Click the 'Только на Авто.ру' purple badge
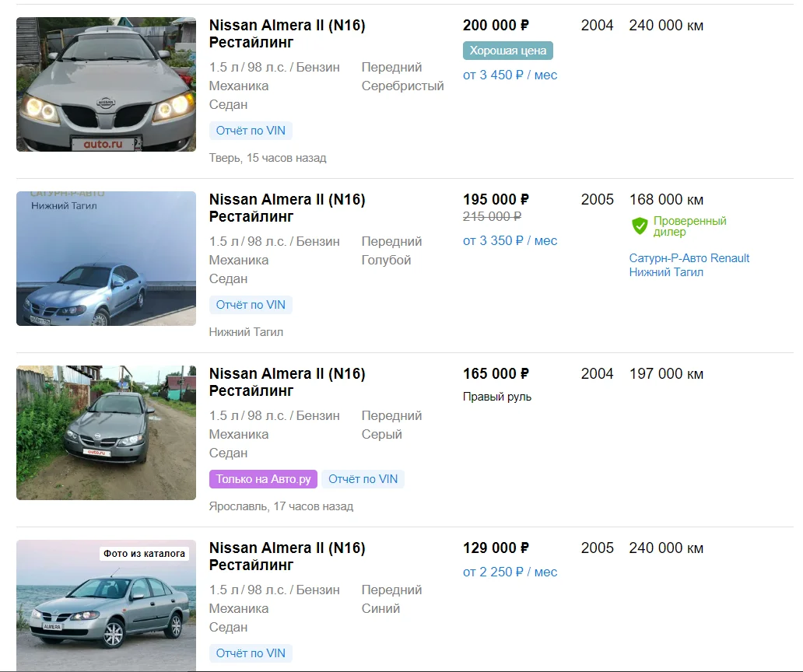The image size is (803, 672). point(263,479)
